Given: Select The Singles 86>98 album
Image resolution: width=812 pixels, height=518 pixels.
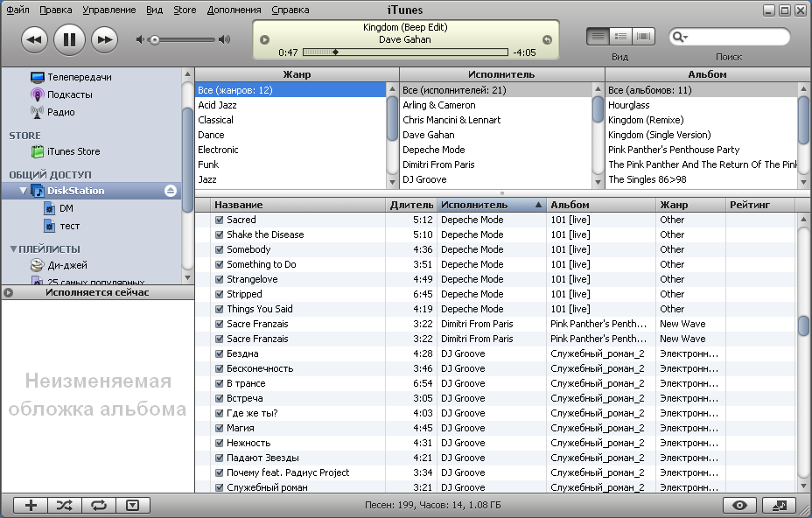Looking at the screenshot, I should point(702,179).
